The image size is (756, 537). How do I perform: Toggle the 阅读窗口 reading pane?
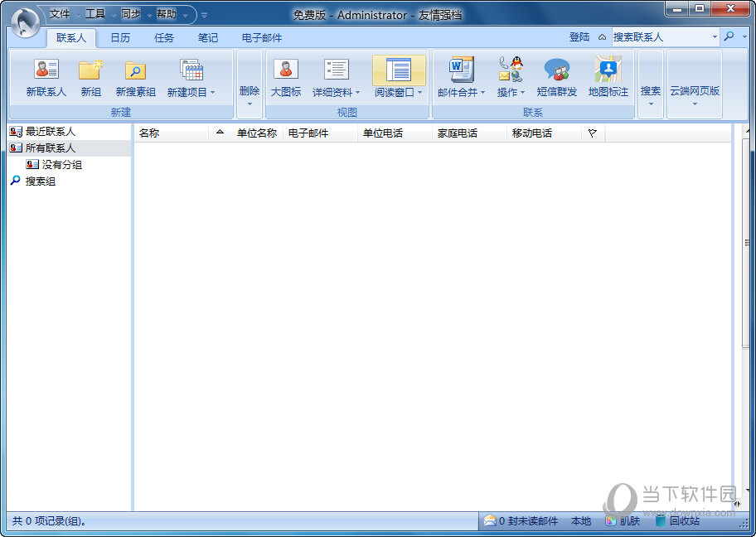[x=399, y=70]
